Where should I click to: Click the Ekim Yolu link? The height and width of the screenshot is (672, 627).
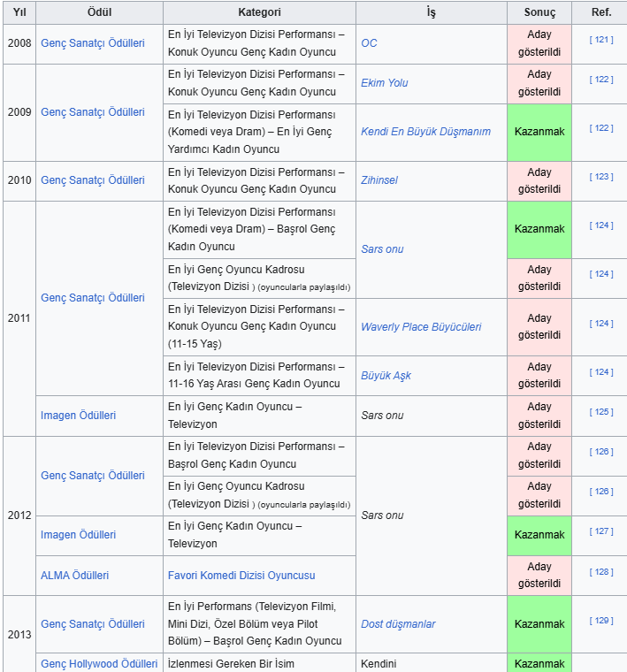(384, 83)
